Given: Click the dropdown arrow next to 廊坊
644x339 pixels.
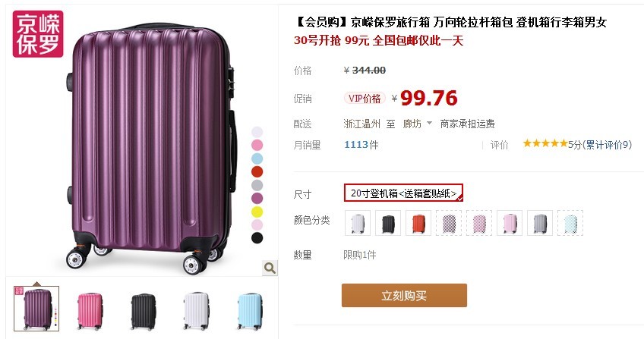Looking at the screenshot, I should (429, 123).
